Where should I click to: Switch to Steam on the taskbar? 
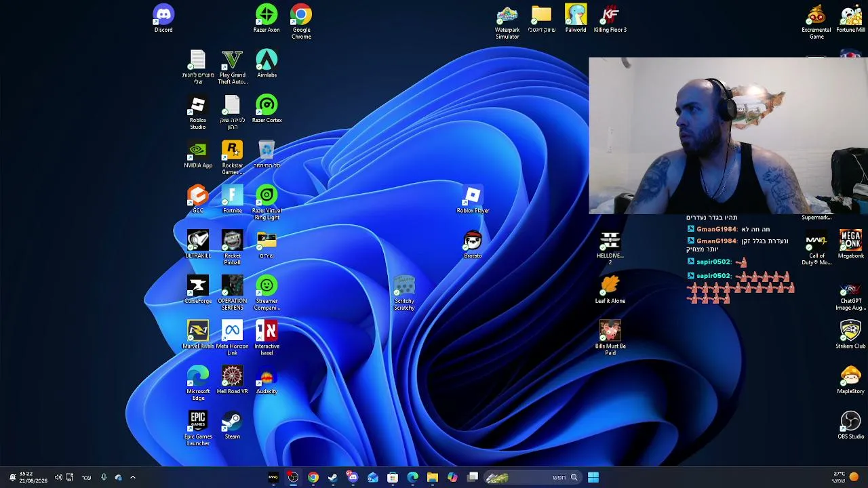333,477
